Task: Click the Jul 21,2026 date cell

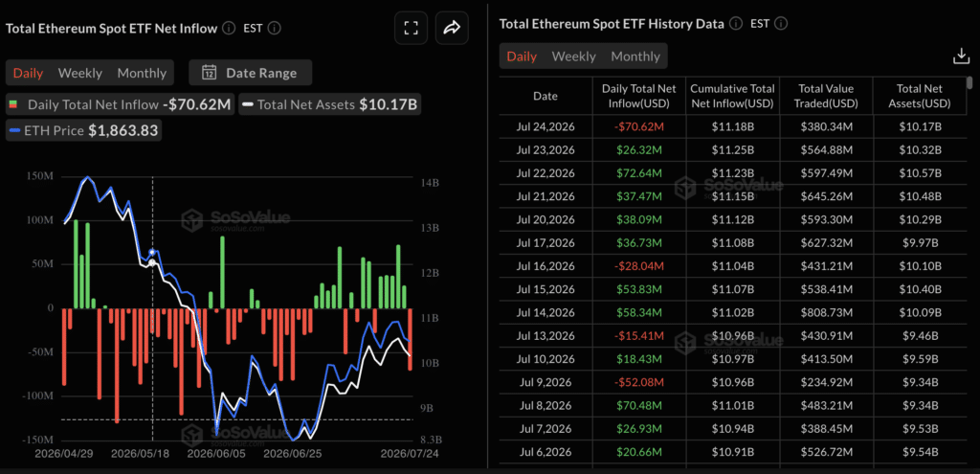Action: coord(546,196)
